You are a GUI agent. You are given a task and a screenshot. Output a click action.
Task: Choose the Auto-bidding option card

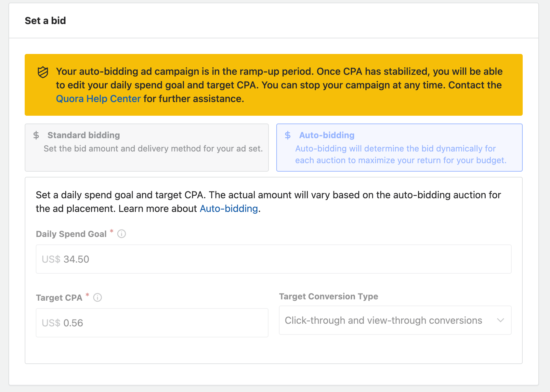point(399,147)
